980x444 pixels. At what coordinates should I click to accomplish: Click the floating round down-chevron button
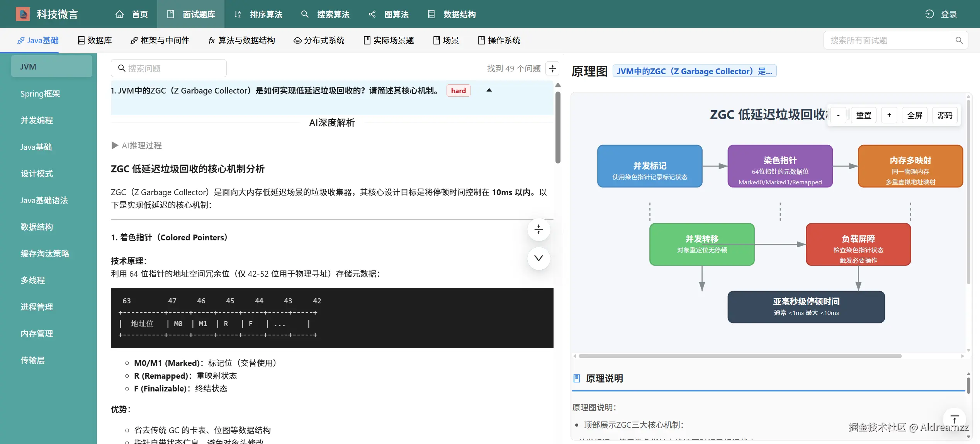[x=538, y=258]
